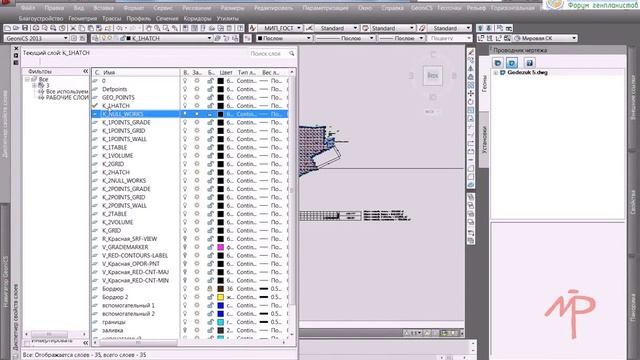
Task: Toggle freeze sun for K_1HATCH layer
Action: click(x=197, y=106)
